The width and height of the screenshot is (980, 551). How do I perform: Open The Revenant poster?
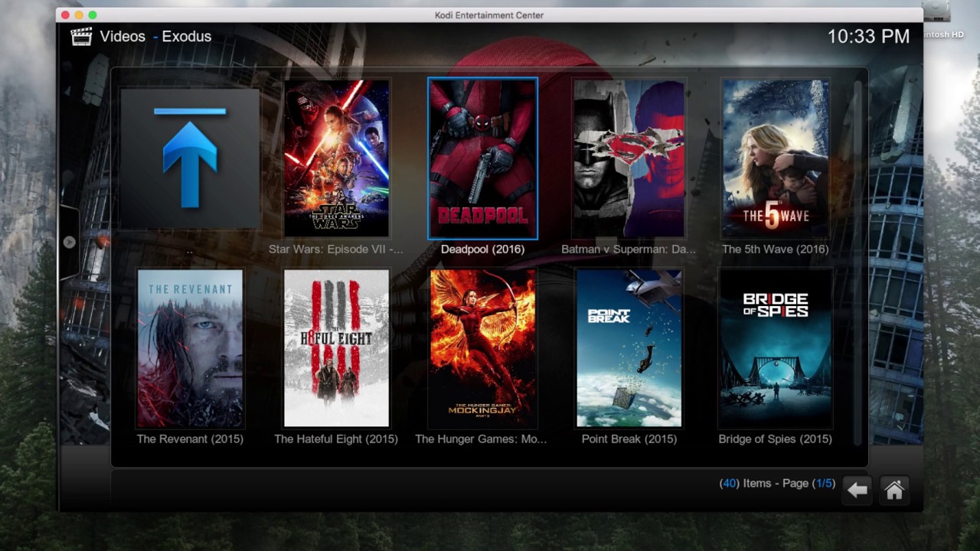190,348
